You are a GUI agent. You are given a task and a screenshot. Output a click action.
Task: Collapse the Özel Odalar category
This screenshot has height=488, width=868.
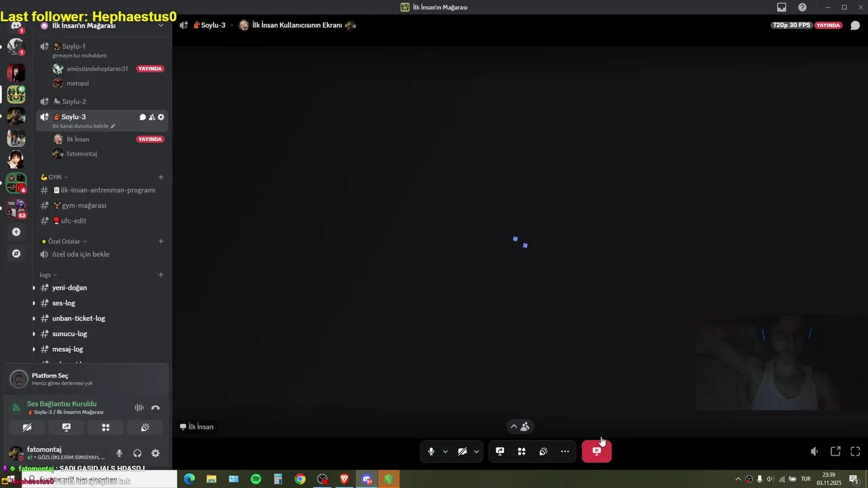click(64, 241)
